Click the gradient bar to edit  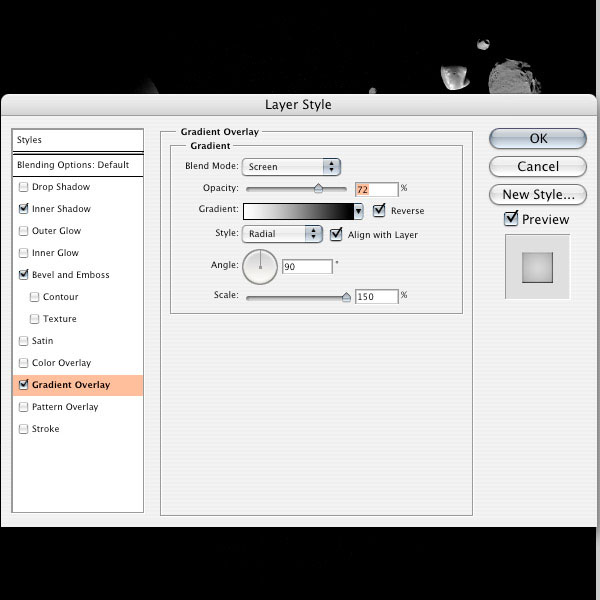298,211
